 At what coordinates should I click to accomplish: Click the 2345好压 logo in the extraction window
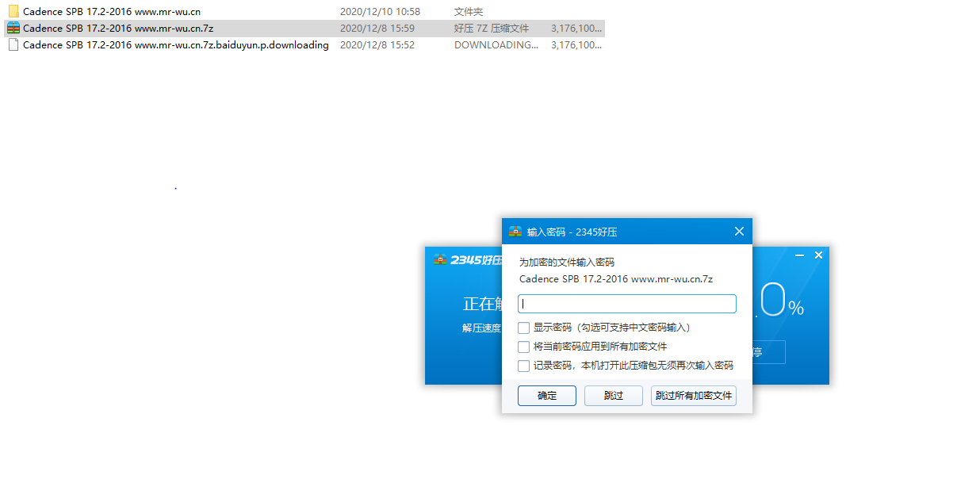pos(468,259)
